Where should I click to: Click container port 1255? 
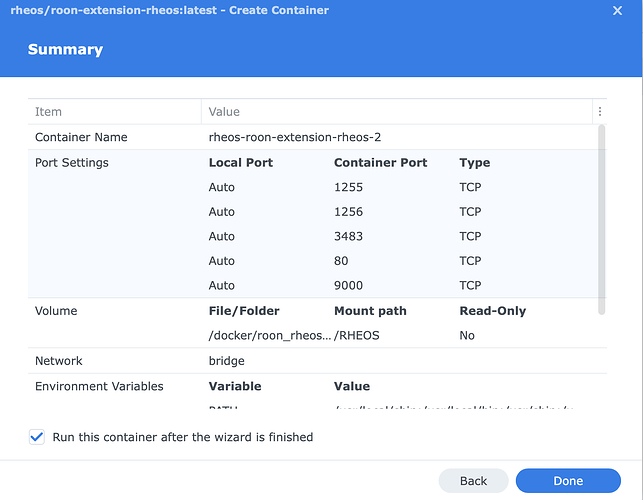tap(348, 187)
